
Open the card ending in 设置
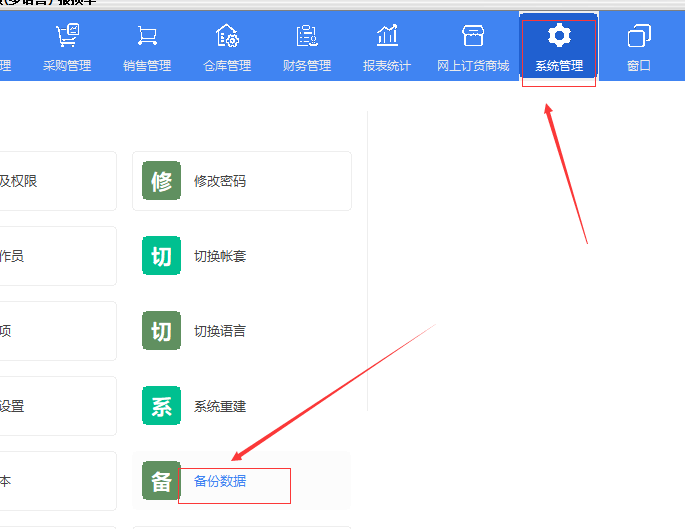pos(58,406)
